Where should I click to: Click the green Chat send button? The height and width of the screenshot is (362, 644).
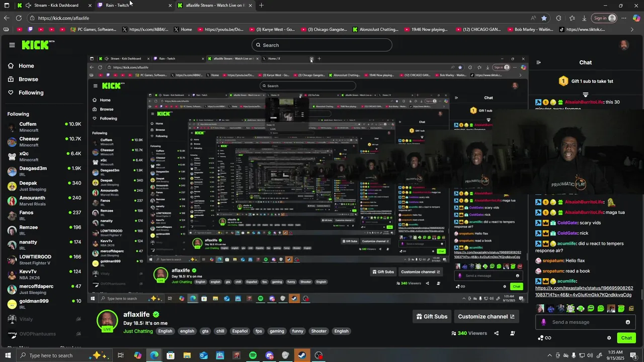(626, 338)
